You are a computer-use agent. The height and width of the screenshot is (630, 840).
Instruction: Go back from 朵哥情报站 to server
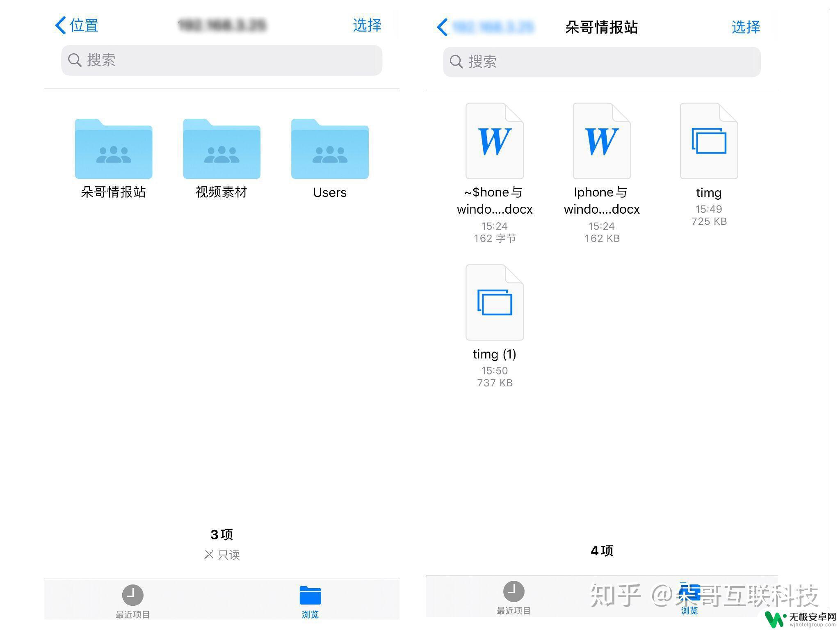(x=485, y=27)
